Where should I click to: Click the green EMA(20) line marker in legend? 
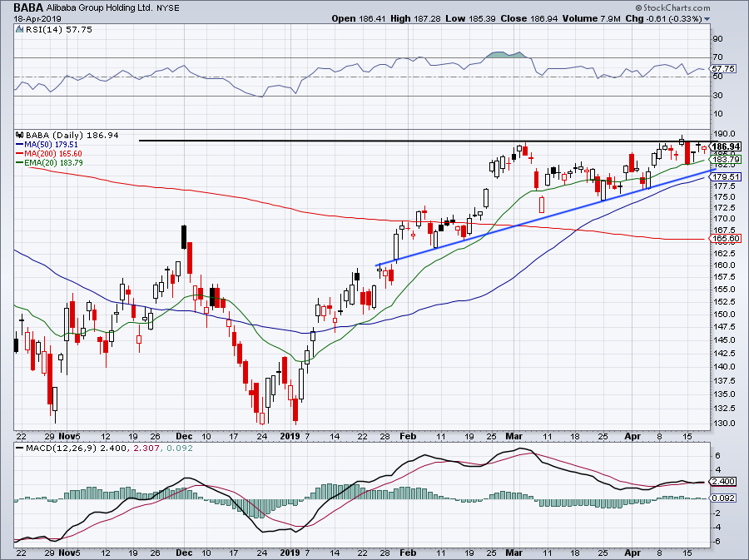point(20,163)
